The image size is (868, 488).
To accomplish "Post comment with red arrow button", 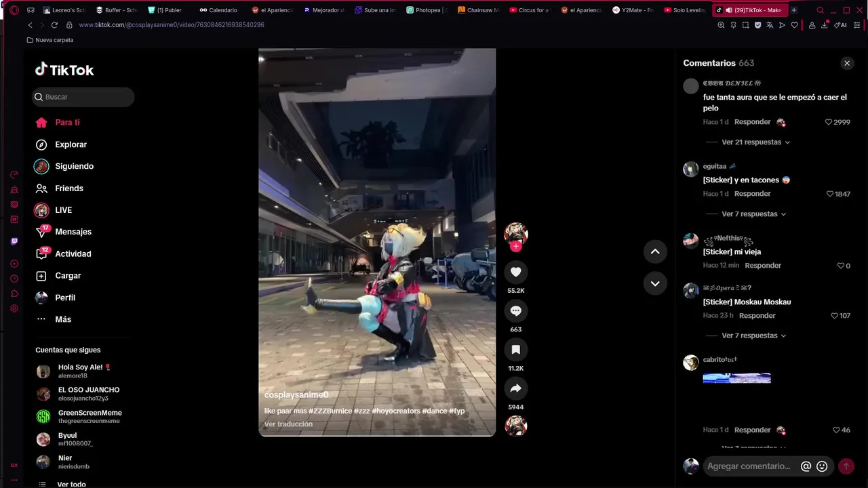I will pyautogui.click(x=846, y=466).
